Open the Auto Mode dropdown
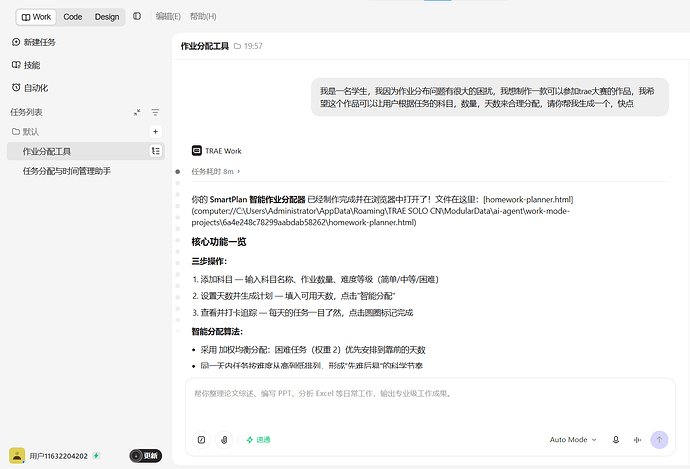 [573, 440]
